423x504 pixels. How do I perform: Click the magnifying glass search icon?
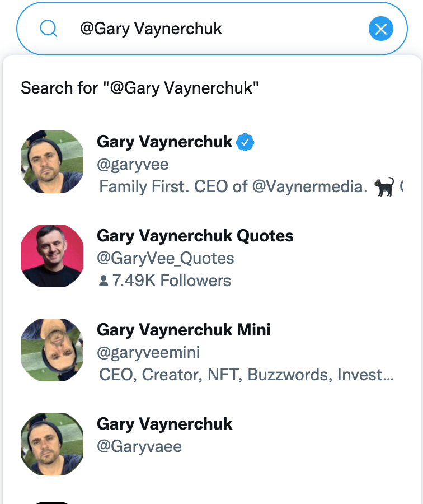(x=49, y=29)
